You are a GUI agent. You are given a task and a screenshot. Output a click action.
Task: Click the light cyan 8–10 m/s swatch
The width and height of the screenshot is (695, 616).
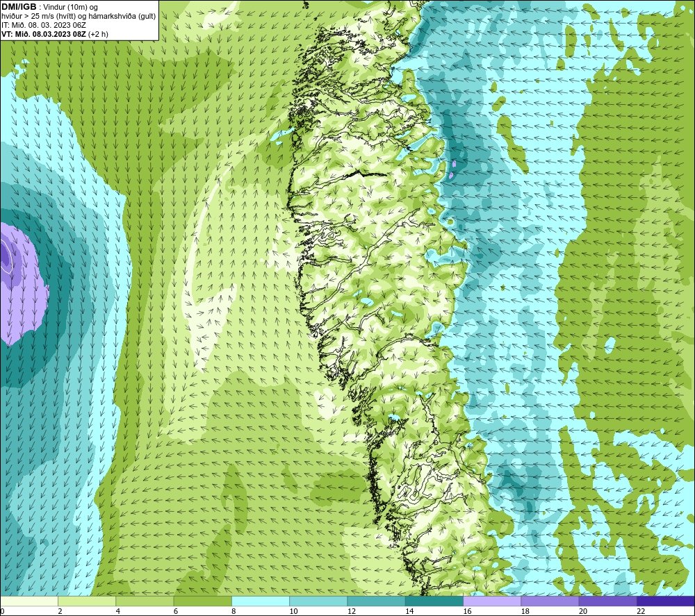(x=261, y=601)
